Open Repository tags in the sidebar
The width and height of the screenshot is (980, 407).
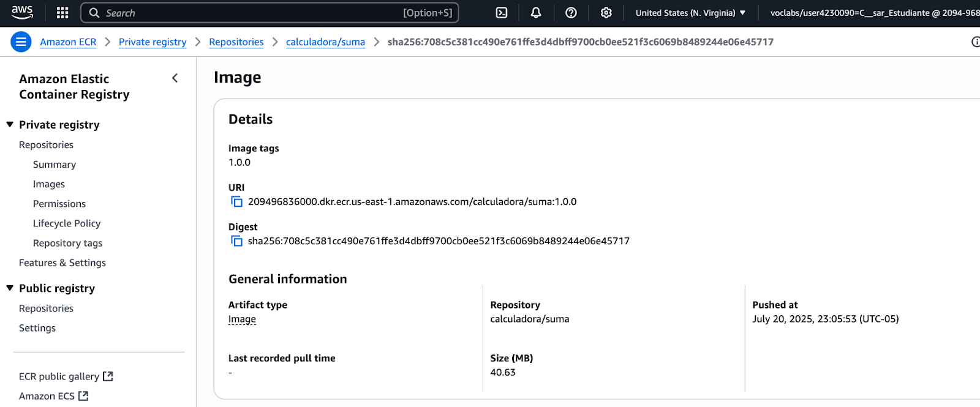tap(67, 242)
